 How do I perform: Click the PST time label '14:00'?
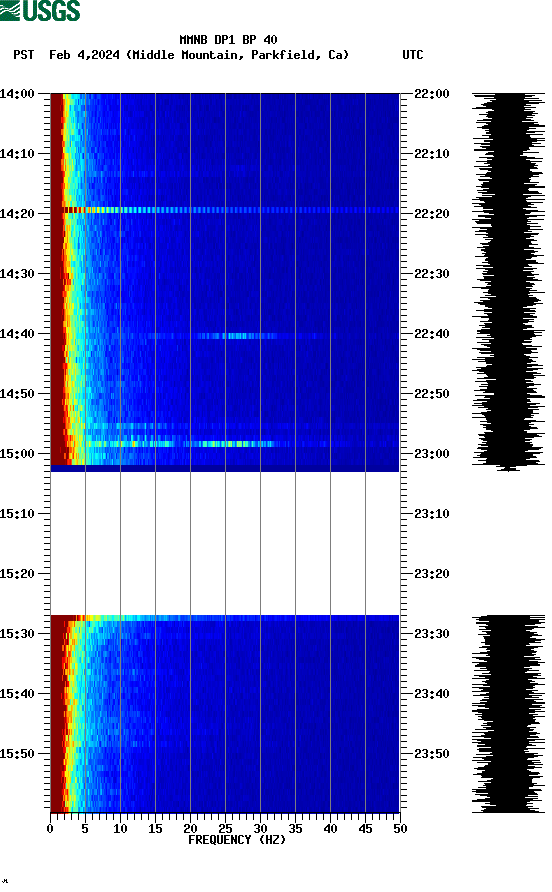[17, 94]
